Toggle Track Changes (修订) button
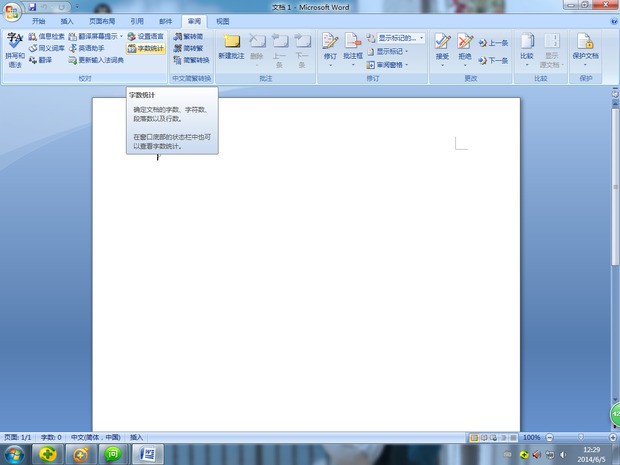This screenshot has width=620, height=465. click(x=330, y=47)
